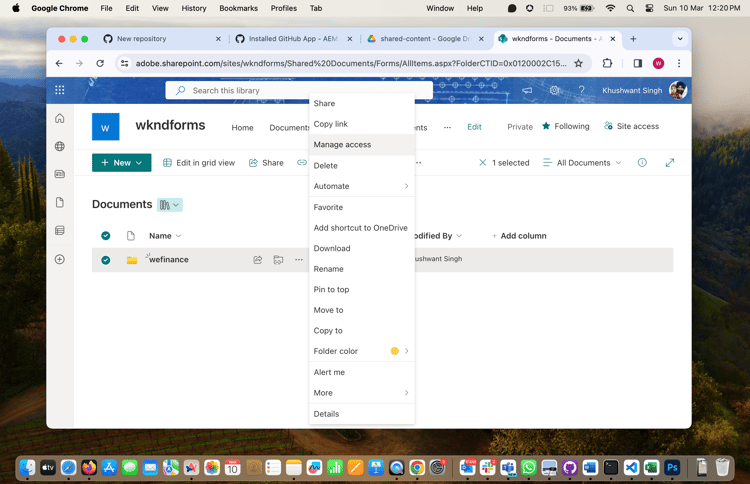Open the My files page icon
The width and height of the screenshot is (750, 484).
click(60, 202)
